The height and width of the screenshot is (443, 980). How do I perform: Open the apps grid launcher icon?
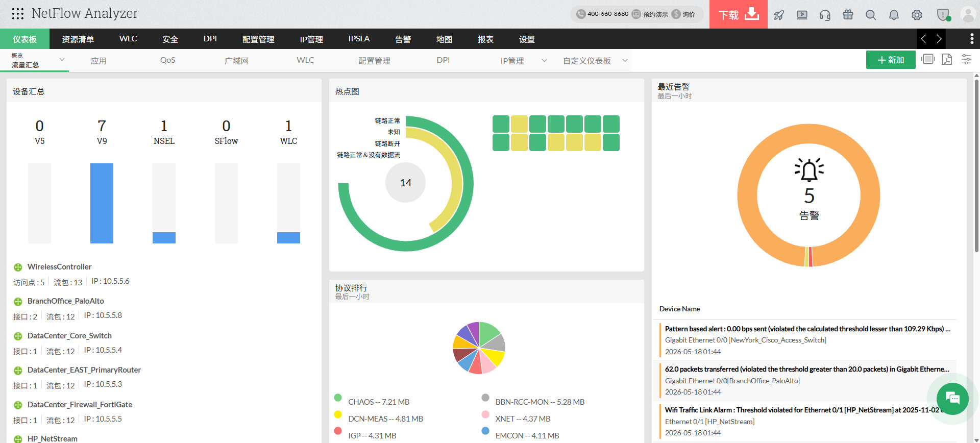click(x=18, y=14)
